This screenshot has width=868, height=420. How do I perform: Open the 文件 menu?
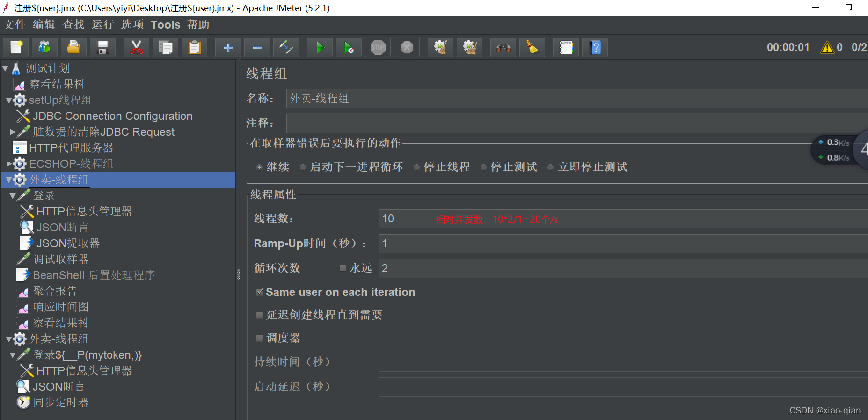[15, 25]
